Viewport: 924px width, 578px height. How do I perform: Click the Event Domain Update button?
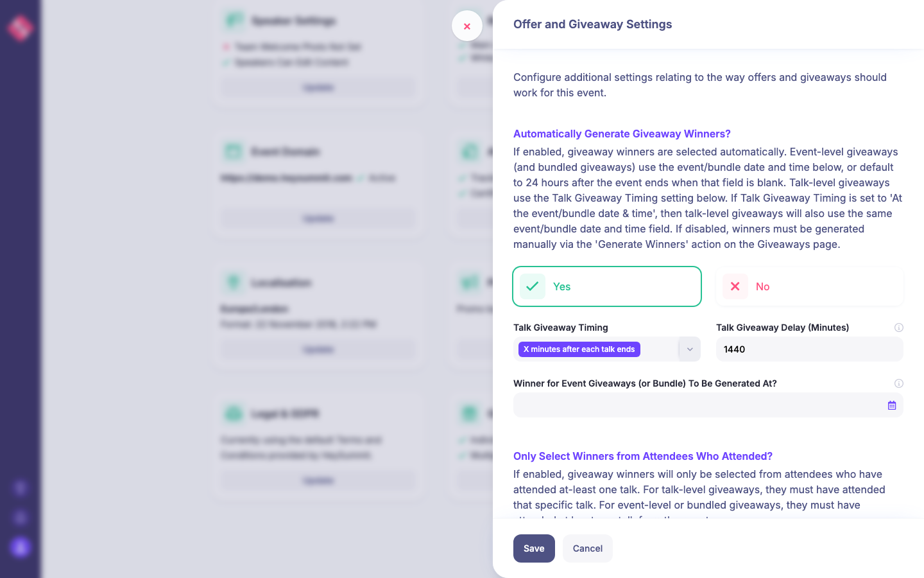pyautogui.click(x=318, y=218)
